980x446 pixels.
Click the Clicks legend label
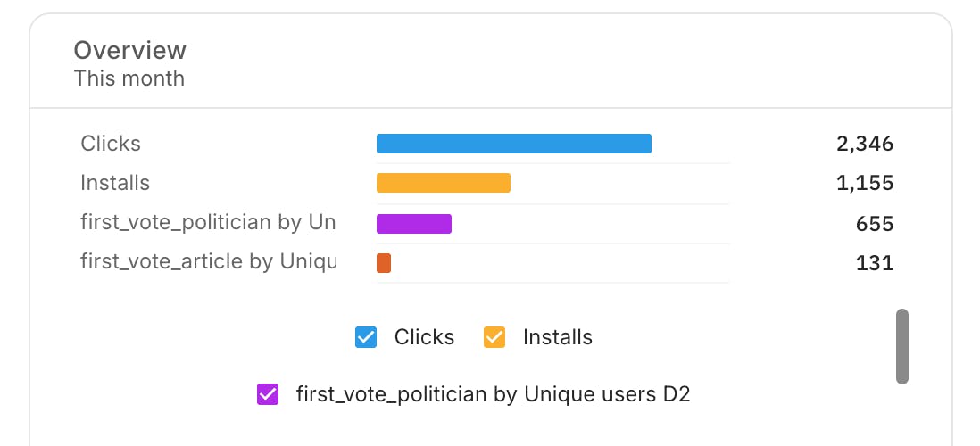[424, 337]
